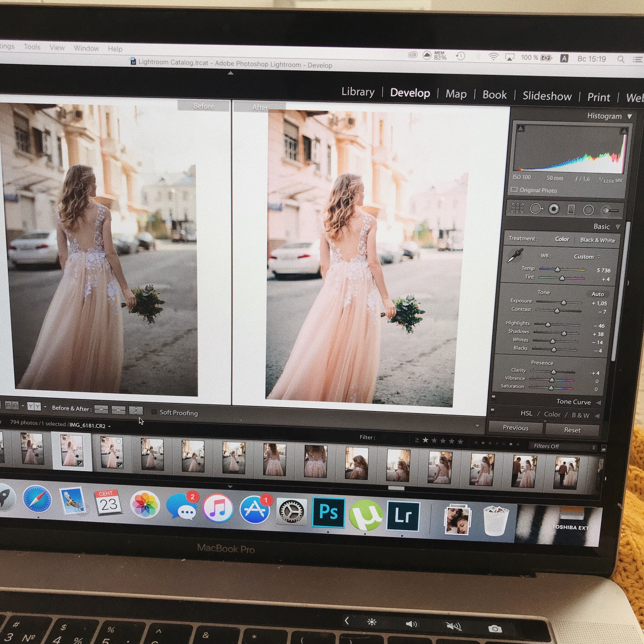Filter by one star rating
This screenshot has width=644, height=644.
425,440
